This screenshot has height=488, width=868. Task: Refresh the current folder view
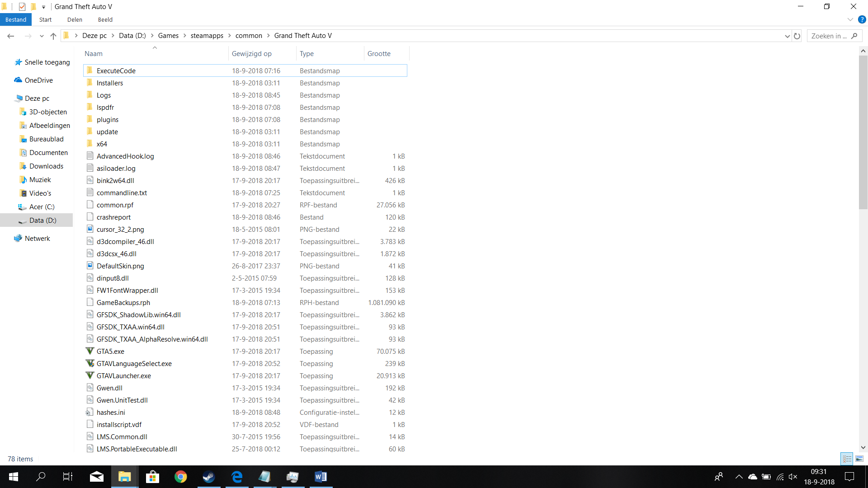(x=797, y=36)
